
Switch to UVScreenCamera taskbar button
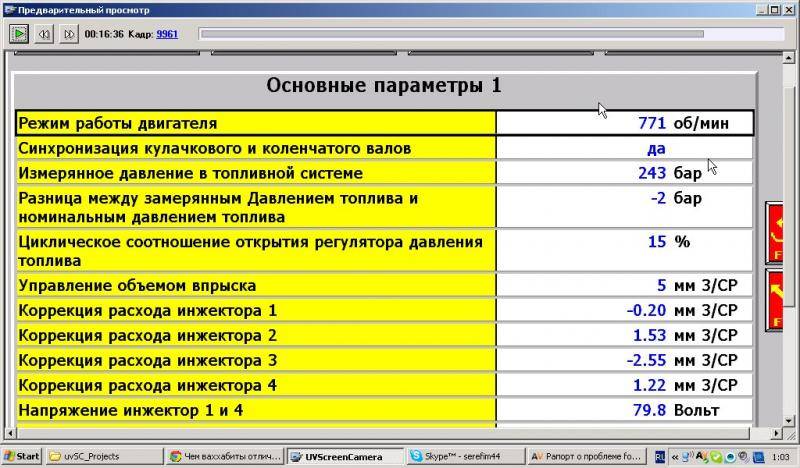point(345,456)
